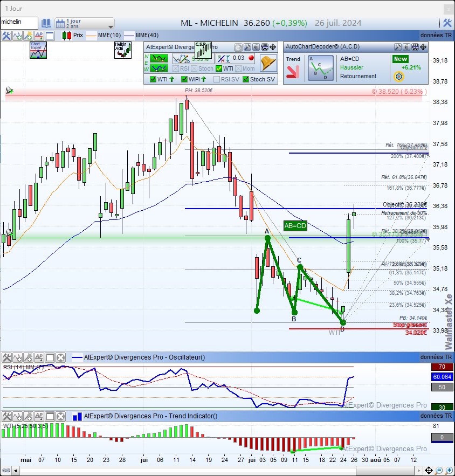Click the ABCD pattern thumbnail in A.C.D panel
The image size is (455, 476).
point(321,68)
